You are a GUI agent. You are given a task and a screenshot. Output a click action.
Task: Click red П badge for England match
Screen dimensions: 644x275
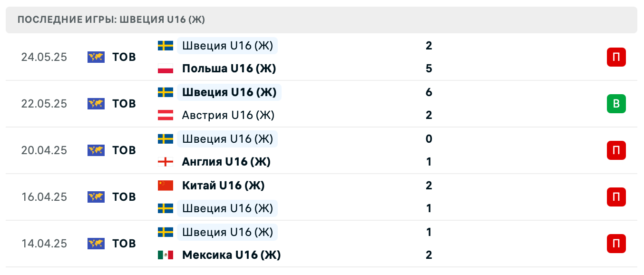click(616, 150)
